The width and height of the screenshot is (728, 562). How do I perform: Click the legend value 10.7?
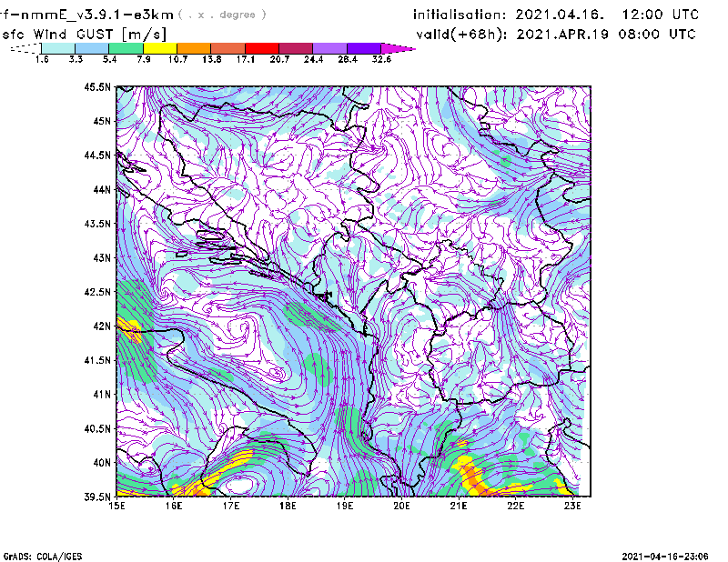(177, 59)
